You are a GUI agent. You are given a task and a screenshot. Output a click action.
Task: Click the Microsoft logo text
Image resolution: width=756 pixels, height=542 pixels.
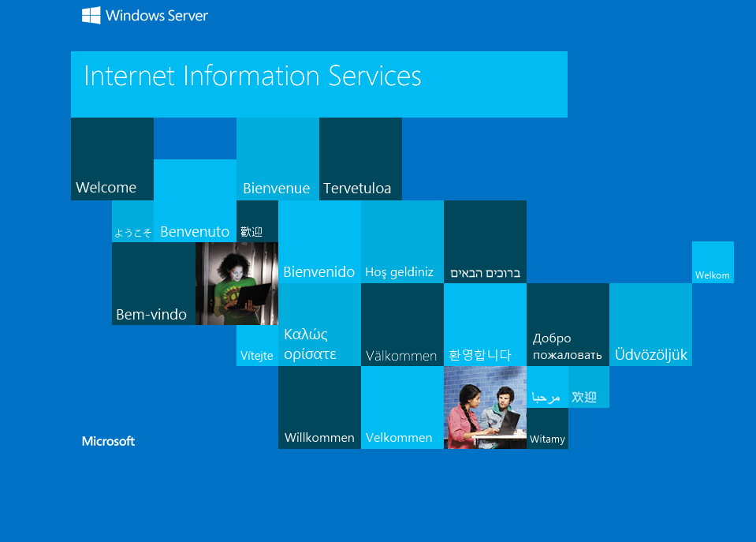click(x=109, y=441)
